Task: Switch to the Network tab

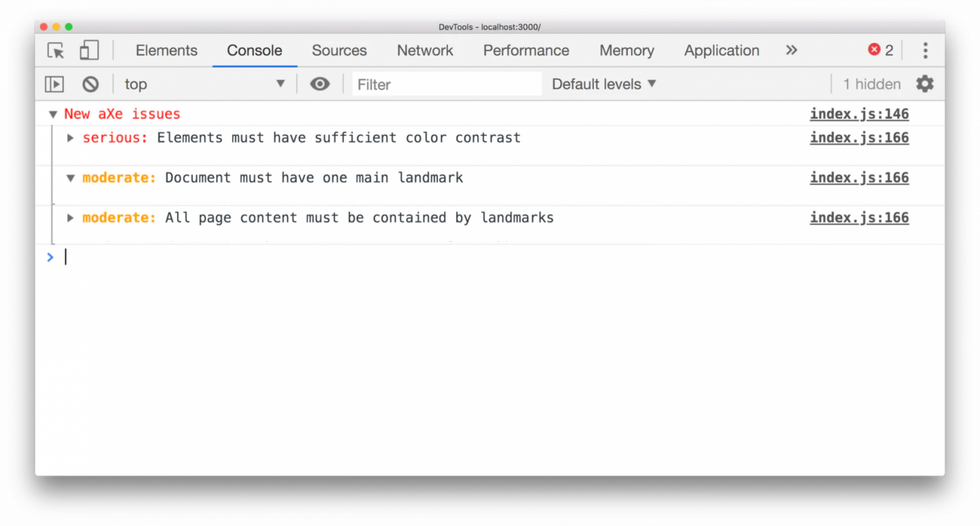Action: coord(424,50)
